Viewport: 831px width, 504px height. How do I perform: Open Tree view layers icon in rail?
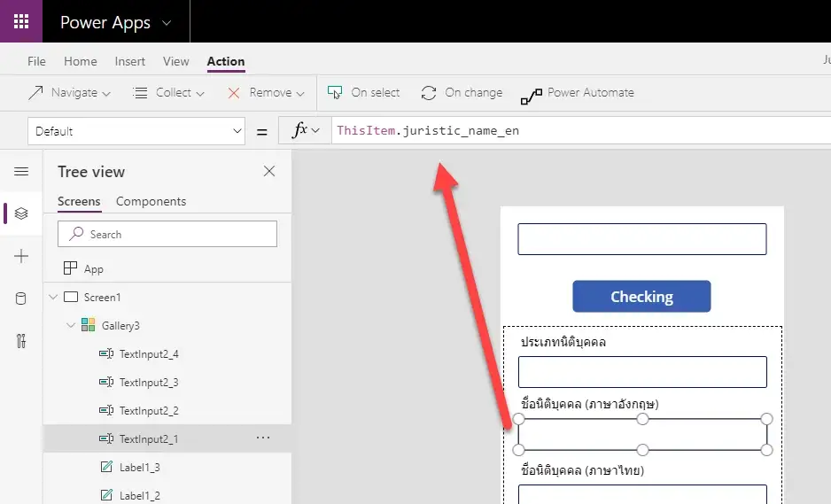[x=21, y=213]
